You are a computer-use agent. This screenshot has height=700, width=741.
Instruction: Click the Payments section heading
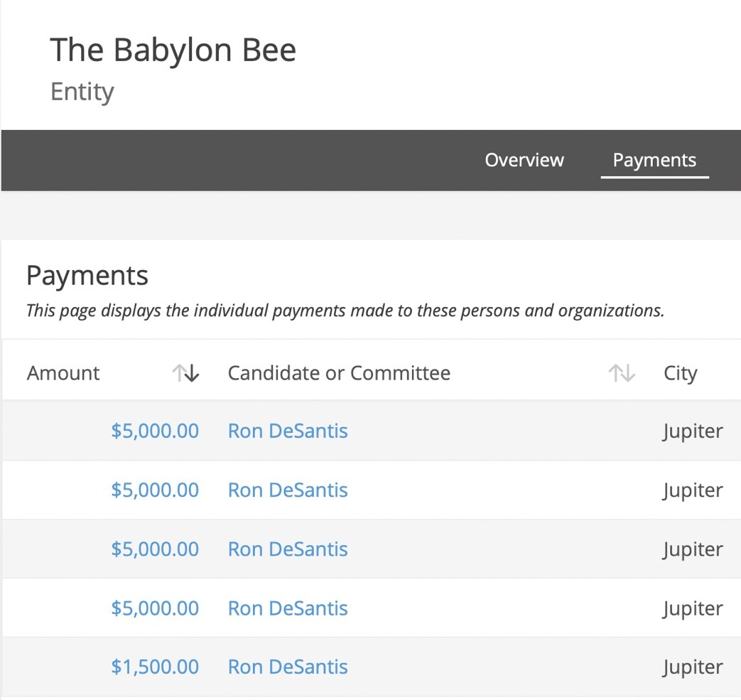click(87, 276)
